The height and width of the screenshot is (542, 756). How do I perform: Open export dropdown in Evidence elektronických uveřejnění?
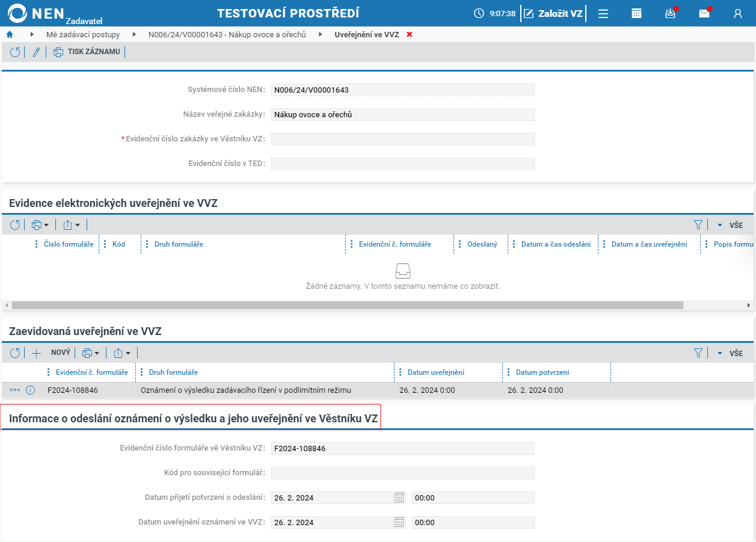(72, 225)
